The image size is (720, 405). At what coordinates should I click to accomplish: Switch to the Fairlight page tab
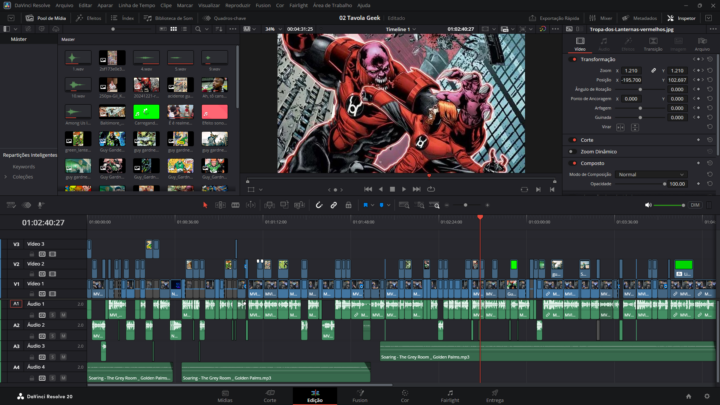450,395
